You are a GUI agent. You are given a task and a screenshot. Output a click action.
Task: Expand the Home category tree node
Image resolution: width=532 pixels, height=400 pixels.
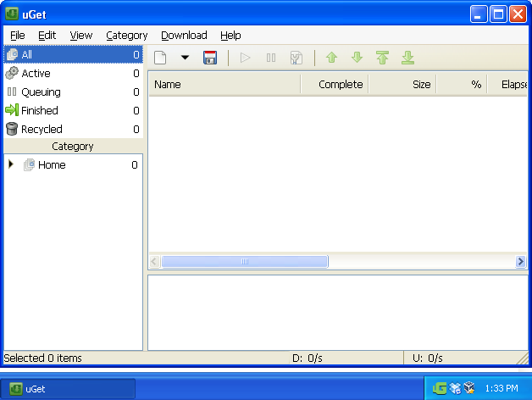[11, 164]
